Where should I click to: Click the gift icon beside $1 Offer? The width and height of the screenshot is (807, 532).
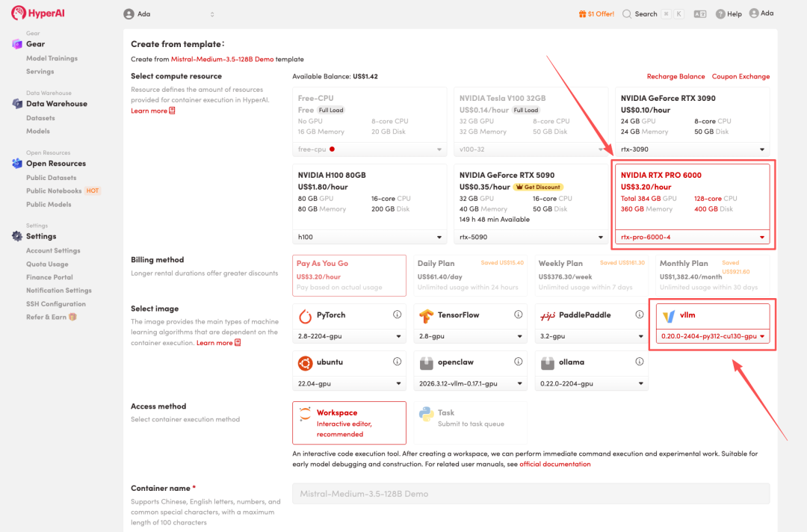tap(582, 14)
